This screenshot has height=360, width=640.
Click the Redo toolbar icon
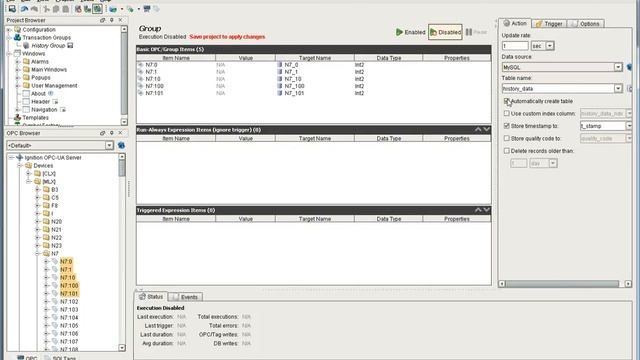[35, 9]
